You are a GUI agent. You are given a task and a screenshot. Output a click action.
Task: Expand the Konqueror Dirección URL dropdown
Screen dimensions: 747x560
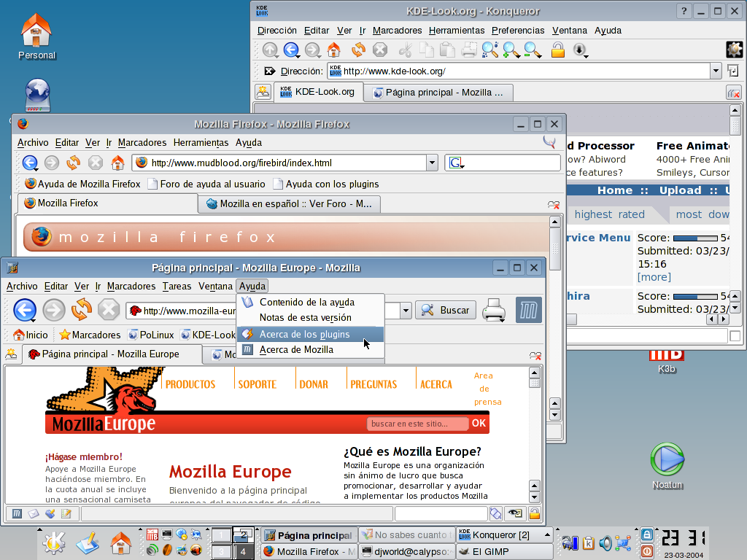coord(716,71)
